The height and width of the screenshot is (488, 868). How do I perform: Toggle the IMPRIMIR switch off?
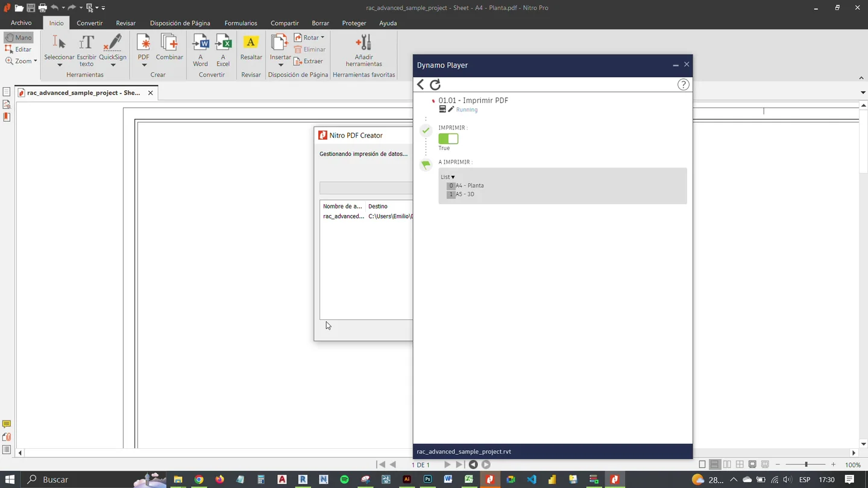(448, 139)
